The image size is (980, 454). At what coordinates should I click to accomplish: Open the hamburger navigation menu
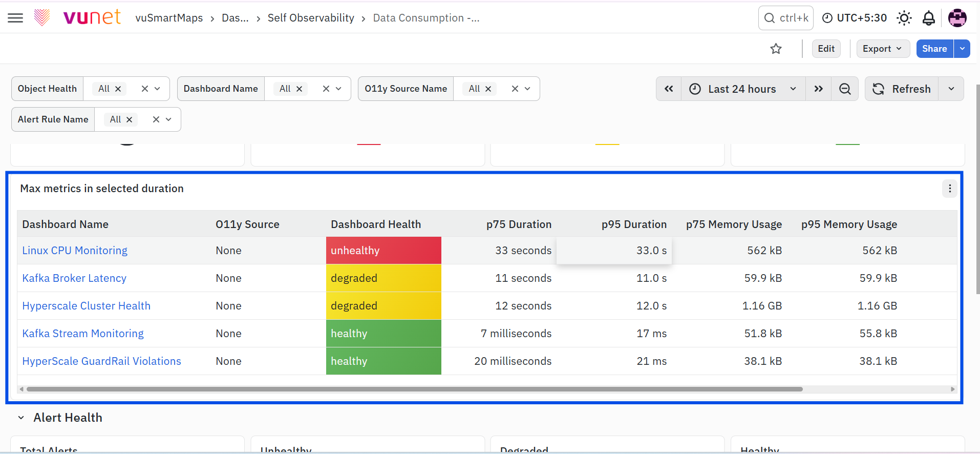[15, 18]
